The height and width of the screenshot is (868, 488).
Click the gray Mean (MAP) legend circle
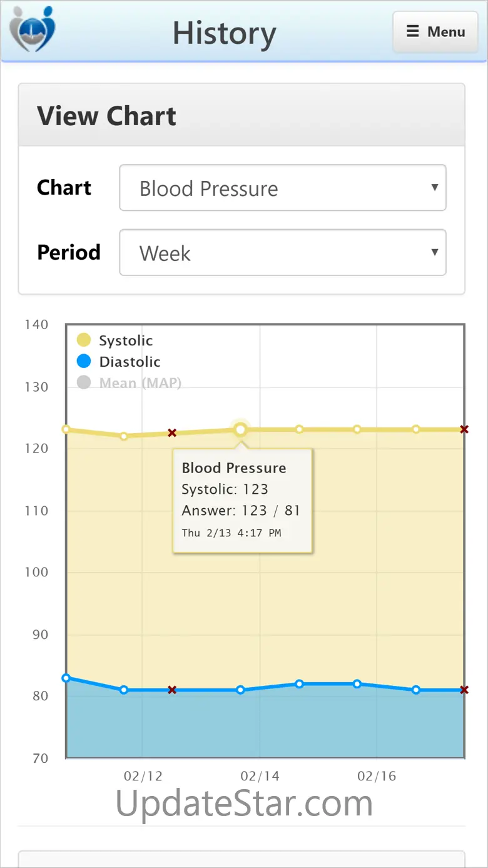pos(84,382)
